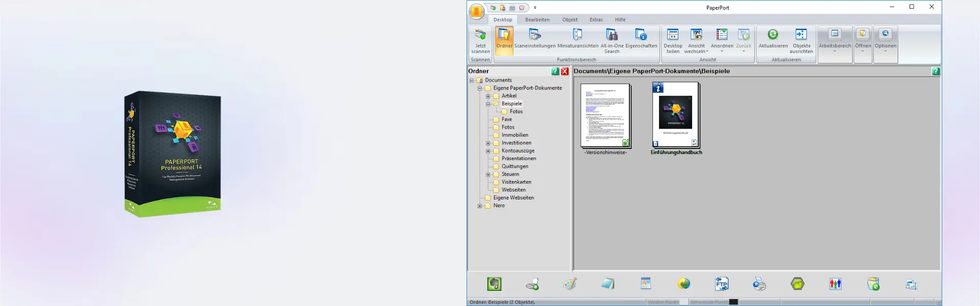
Task: Close the Ordner panel with red X
Action: (x=565, y=71)
